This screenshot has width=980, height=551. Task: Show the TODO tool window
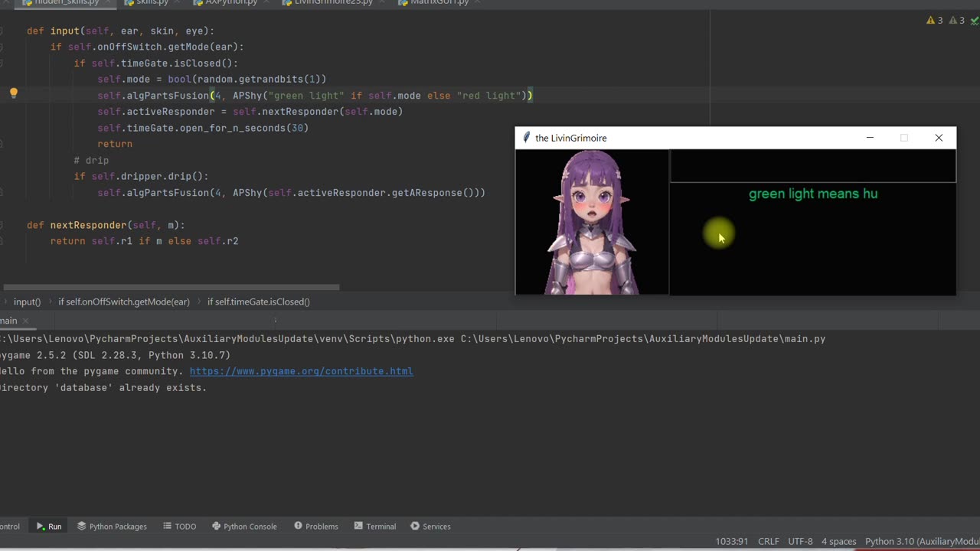point(179,527)
